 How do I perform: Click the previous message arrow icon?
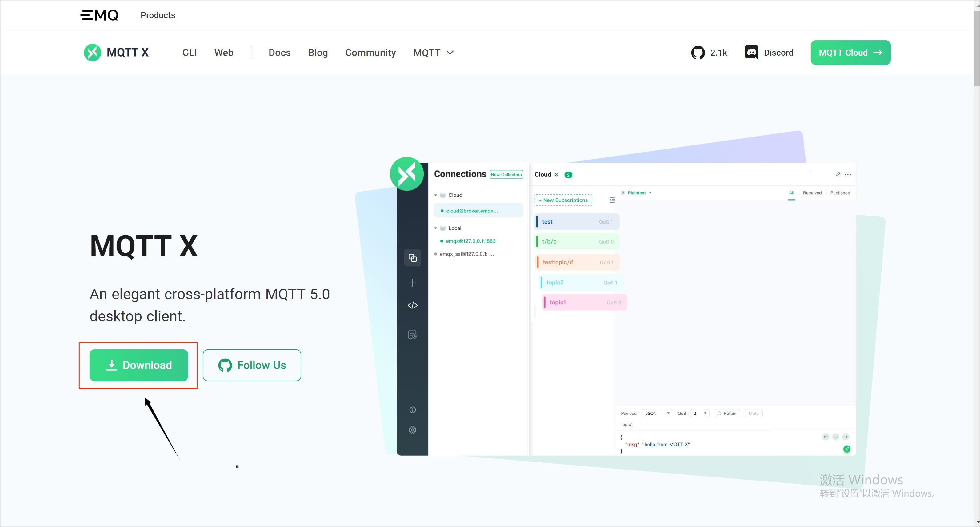826,437
